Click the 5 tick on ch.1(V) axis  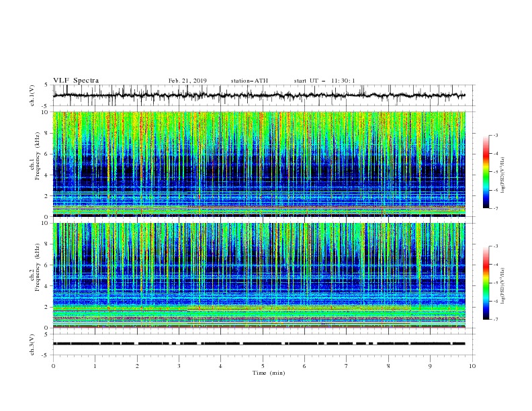(x=46, y=85)
